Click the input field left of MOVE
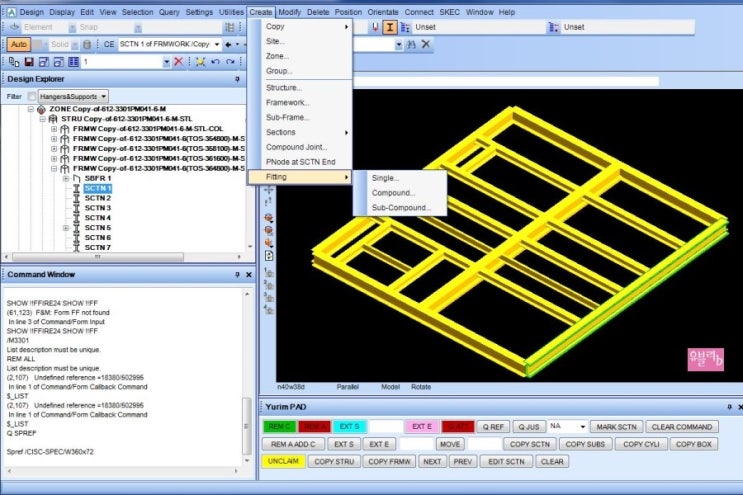 [x=416, y=444]
